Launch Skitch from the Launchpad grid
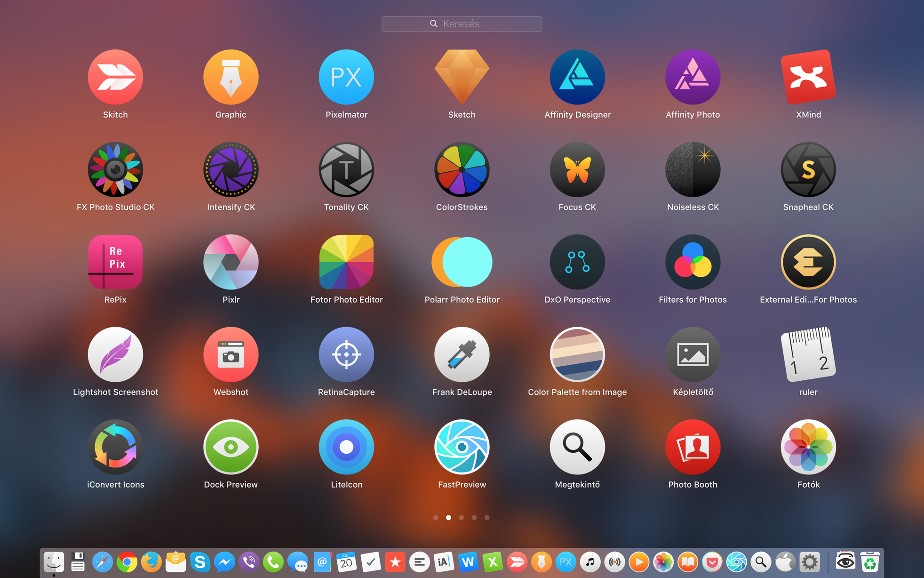Image resolution: width=924 pixels, height=578 pixels. point(115,77)
